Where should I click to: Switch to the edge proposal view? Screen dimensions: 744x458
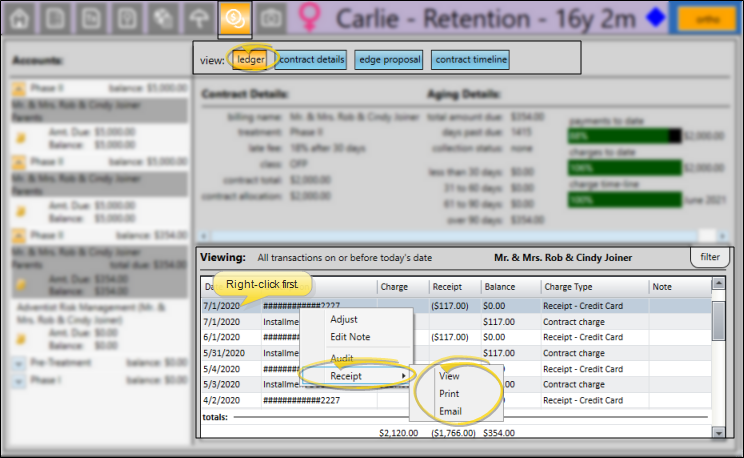pos(389,60)
